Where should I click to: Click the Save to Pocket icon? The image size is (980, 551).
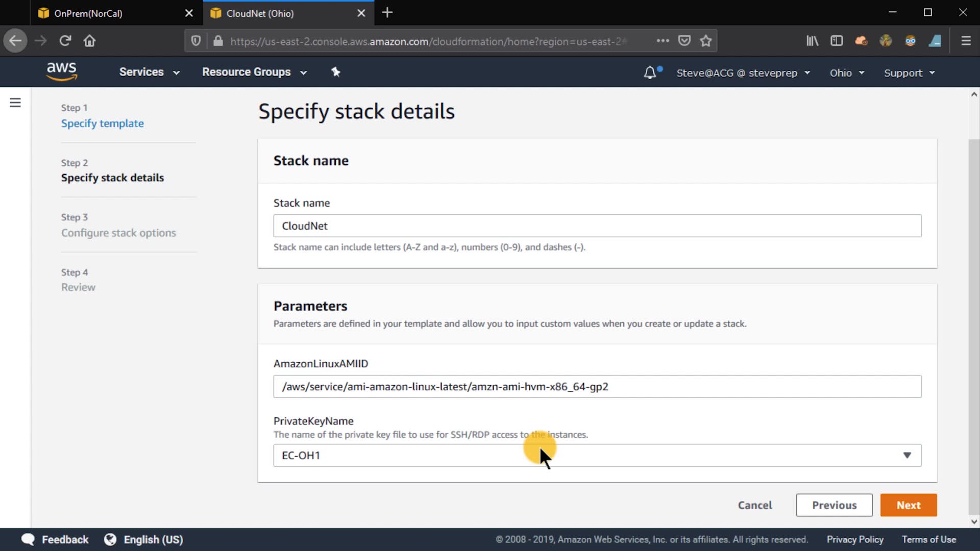[684, 41]
